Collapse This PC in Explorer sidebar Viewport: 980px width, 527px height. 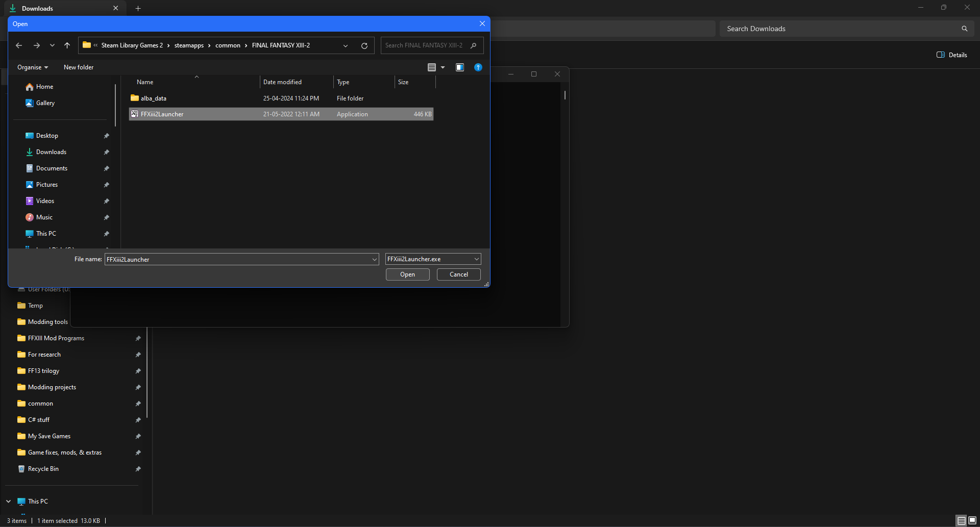point(9,501)
